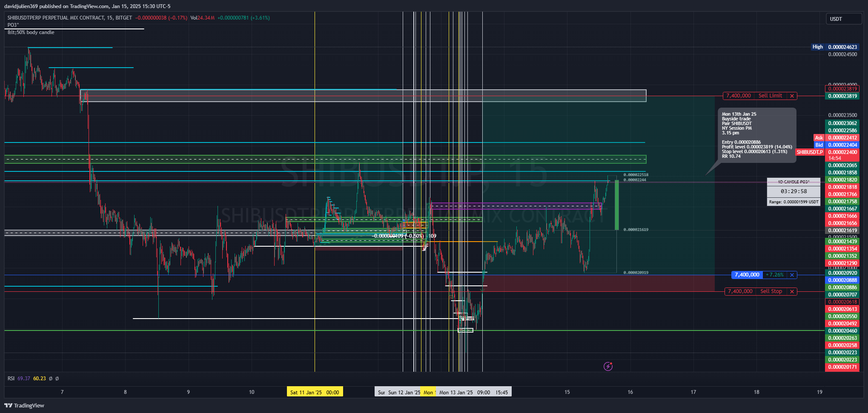The width and height of the screenshot is (868, 413).
Task: Click the RSI indicator label
Action: (11, 379)
